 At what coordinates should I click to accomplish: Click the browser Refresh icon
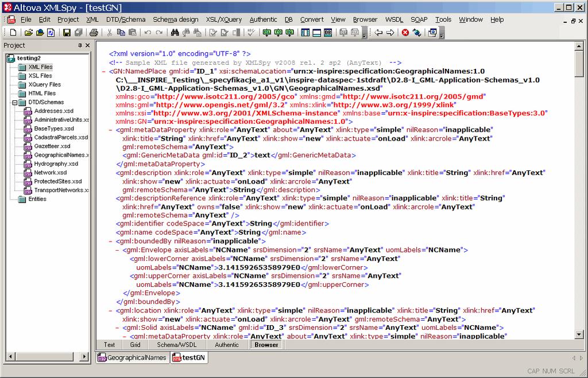[417, 33]
